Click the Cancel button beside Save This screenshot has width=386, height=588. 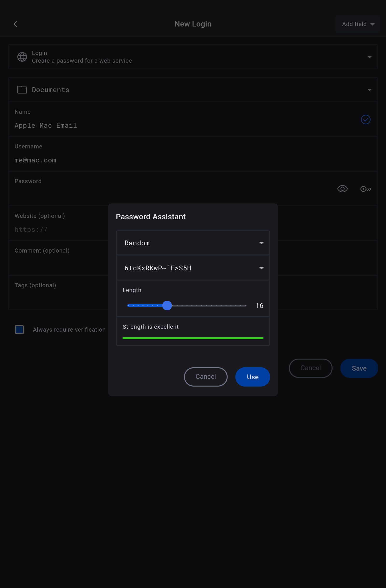pos(310,368)
